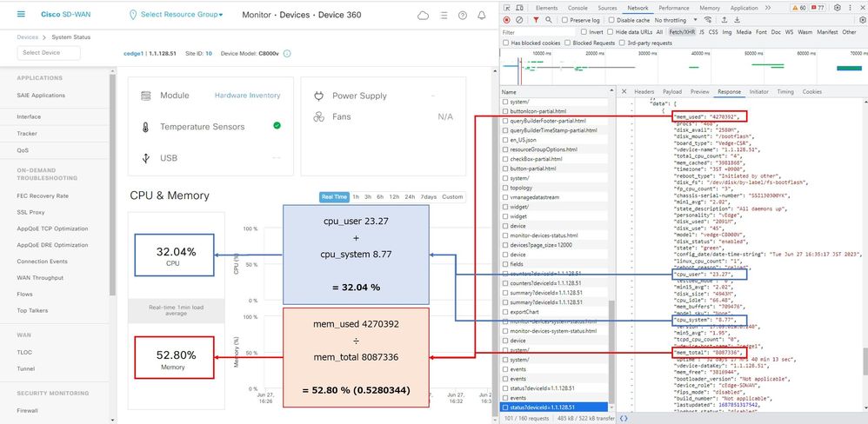Select the Custom time range button
The image size is (868, 424).
pos(452,197)
